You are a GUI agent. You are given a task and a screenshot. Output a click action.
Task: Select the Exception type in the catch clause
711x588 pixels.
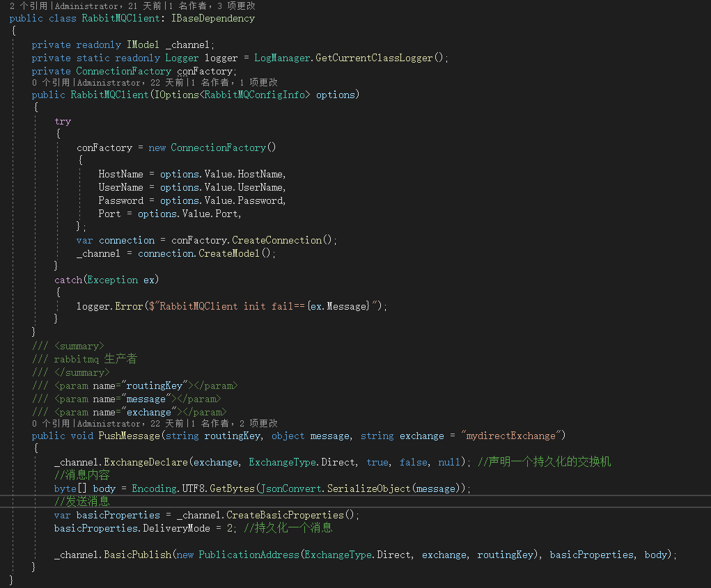(112, 280)
